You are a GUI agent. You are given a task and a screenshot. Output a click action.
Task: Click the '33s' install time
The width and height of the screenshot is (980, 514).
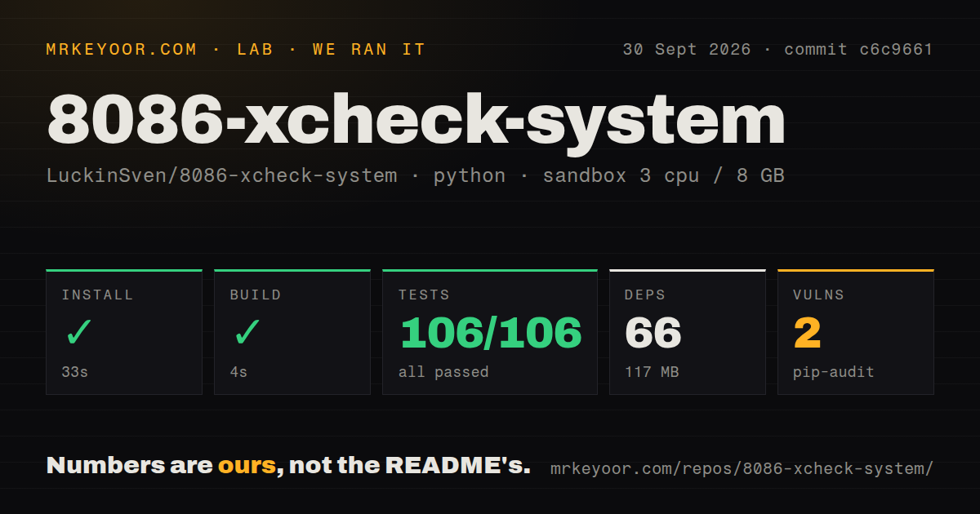75,372
